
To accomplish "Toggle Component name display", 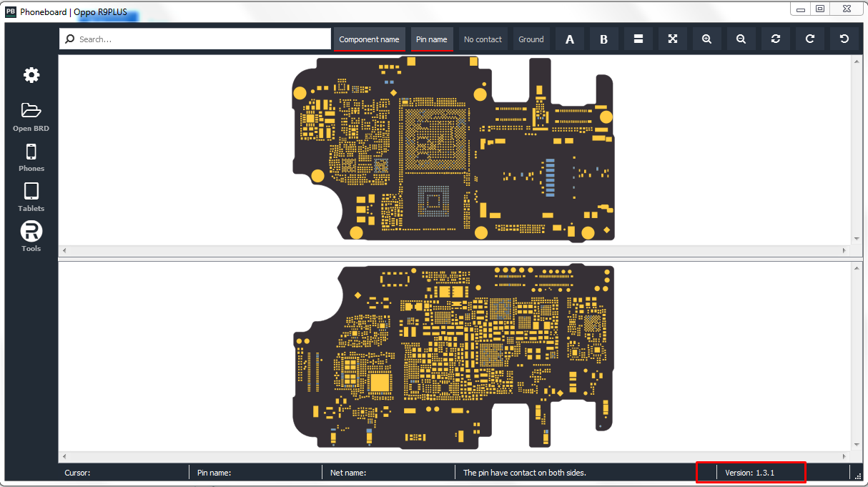I will tap(369, 39).
